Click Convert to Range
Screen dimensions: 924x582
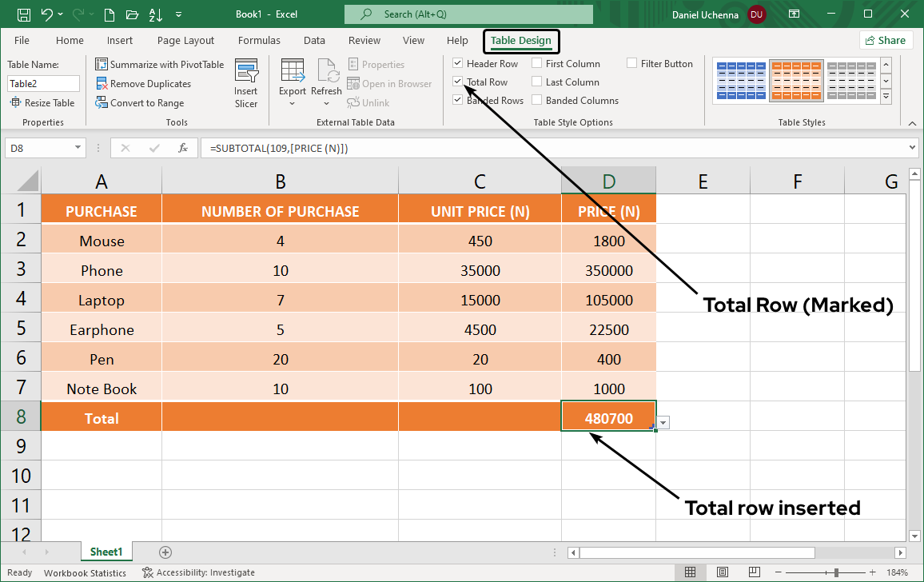click(146, 102)
